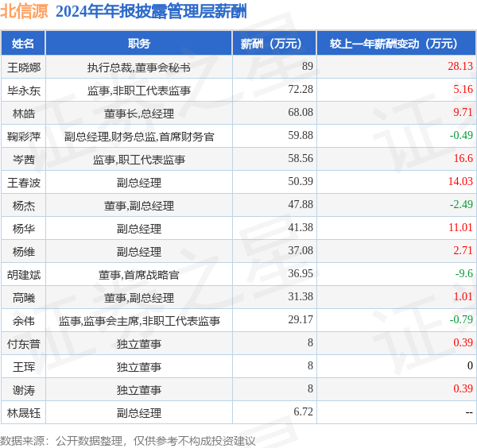477x448 pixels.
Task: Click the 数据来源 footnote text
Action: coord(128,441)
